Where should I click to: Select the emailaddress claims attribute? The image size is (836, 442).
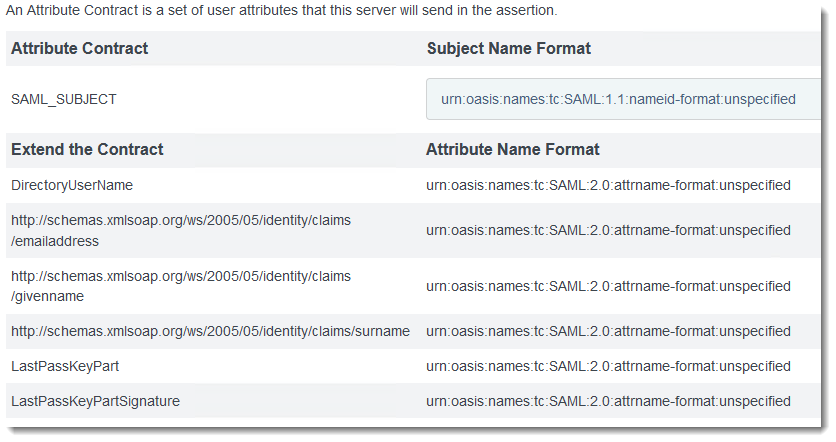pos(181,230)
